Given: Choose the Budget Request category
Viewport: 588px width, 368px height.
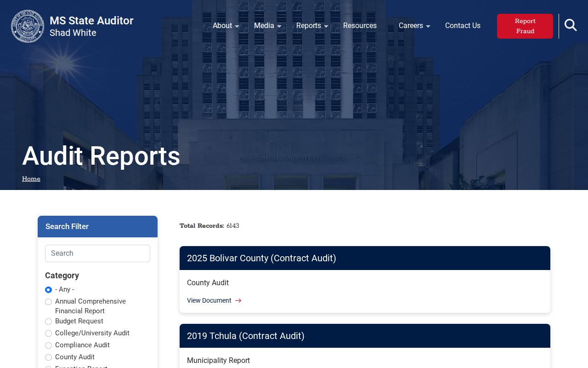Looking at the screenshot, I should (48, 322).
